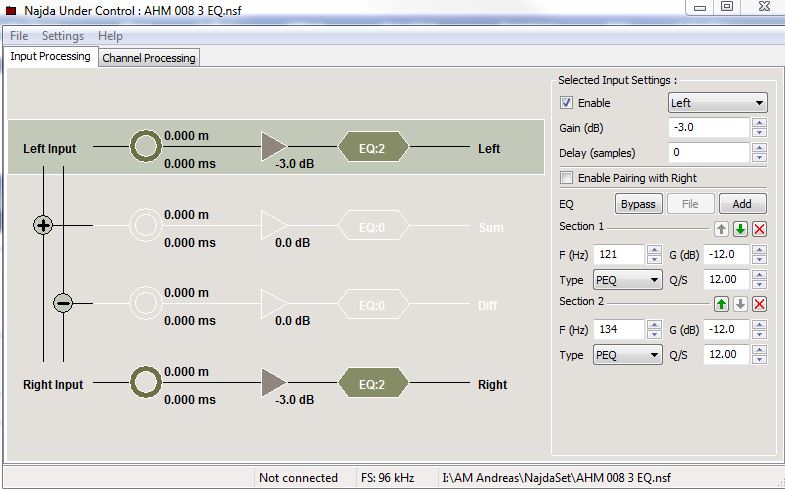
Task: Click Section 1 G (dB) field
Action: [x=726, y=254]
